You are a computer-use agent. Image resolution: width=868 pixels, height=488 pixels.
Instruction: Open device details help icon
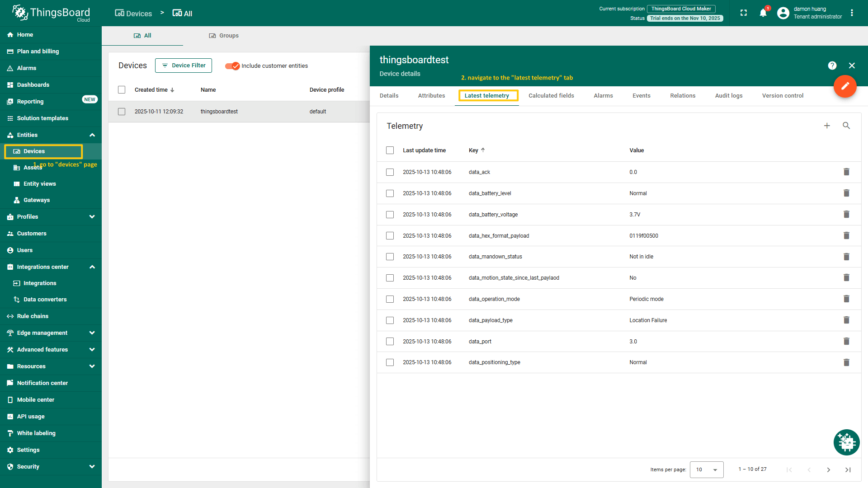pos(832,66)
